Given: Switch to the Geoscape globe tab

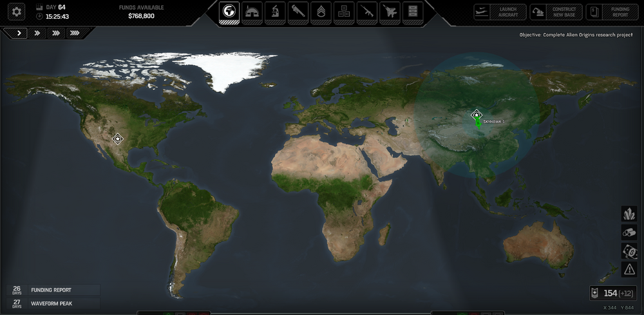Looking at the screenshot, I should [x=229, y=11].
